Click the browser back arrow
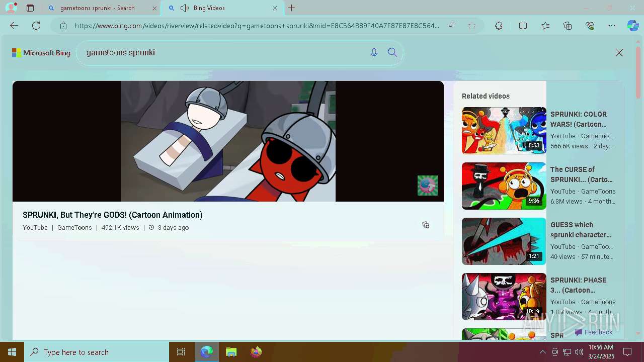 click(14, 26)
